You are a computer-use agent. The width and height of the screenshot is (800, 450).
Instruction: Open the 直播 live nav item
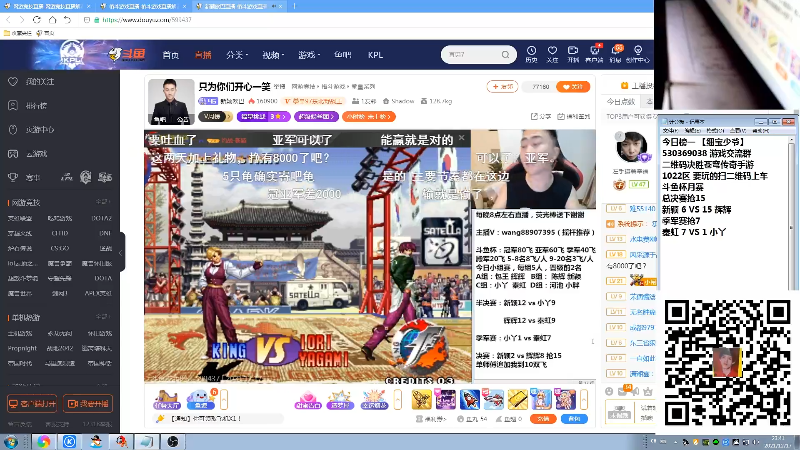pos(203,55)
